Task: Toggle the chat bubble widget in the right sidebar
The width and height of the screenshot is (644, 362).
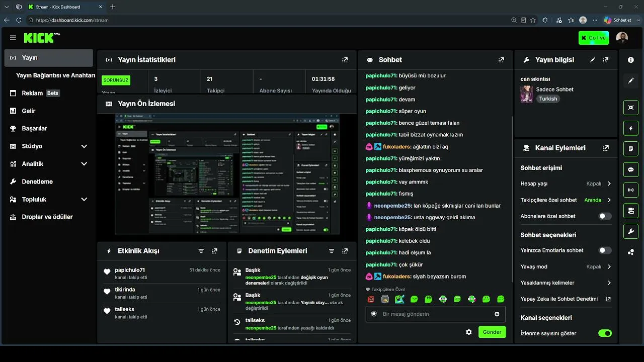Action: click(x=631, y=169)
